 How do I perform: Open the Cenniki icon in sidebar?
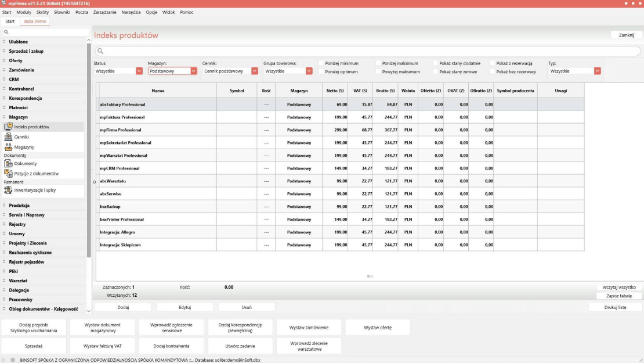click(x=8, y=137)
